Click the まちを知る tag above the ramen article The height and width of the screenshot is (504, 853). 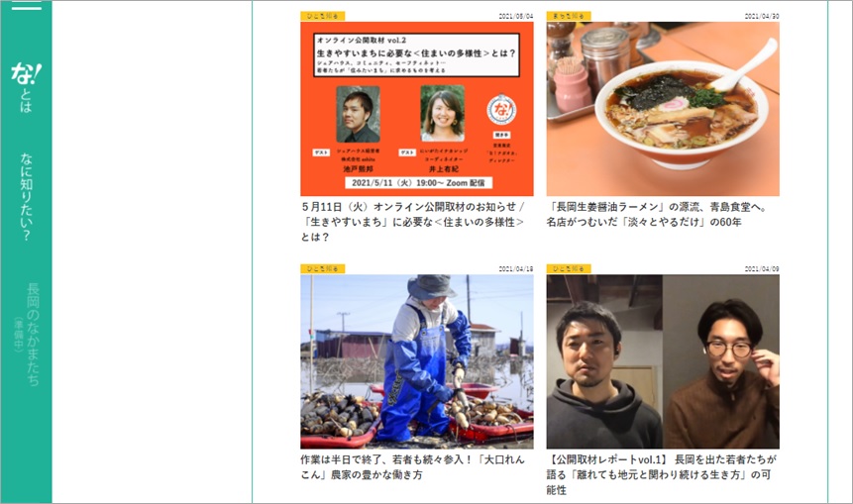[x=569, y=16]
